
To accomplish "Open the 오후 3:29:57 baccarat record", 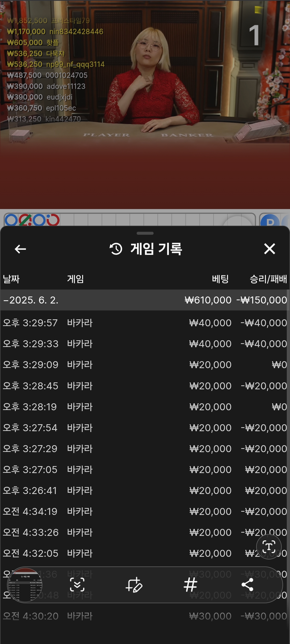I will (x=145, y=323).
